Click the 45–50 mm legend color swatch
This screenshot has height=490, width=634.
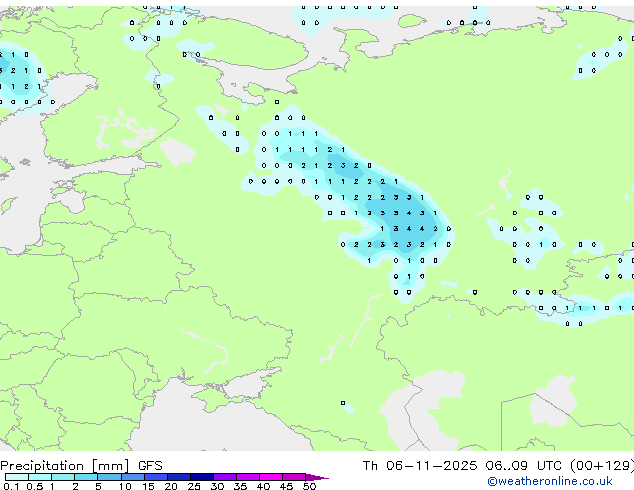[294, 477]
